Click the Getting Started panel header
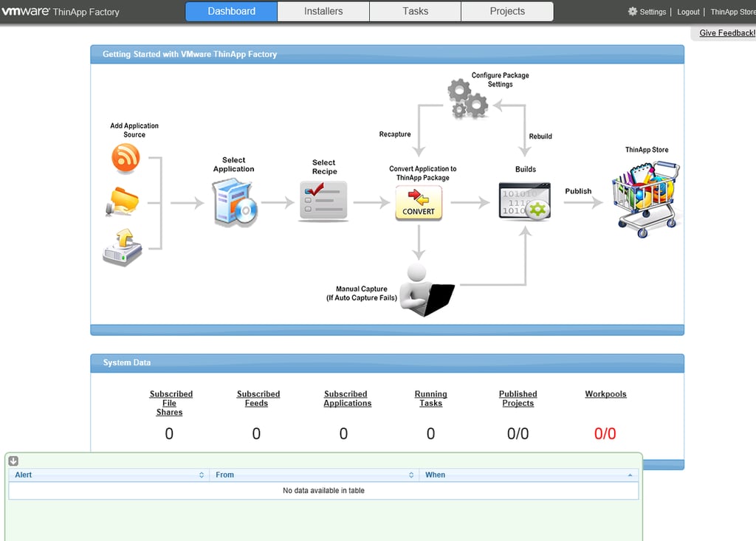 point(387,54)
